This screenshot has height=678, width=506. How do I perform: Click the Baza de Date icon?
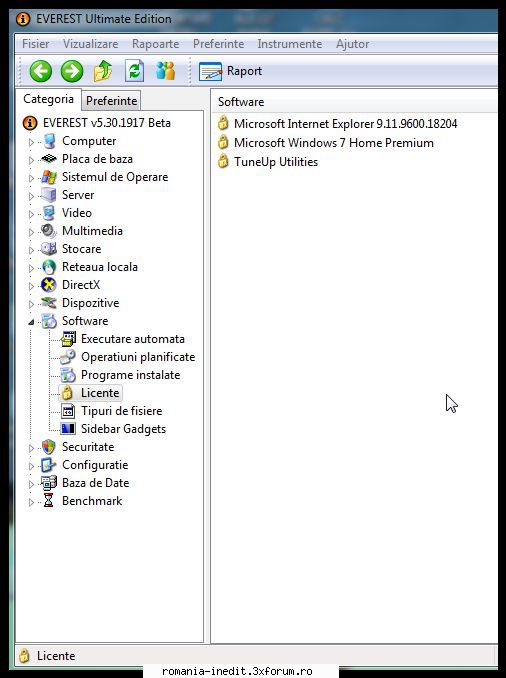pyautogui.click(x=48, y=483)
